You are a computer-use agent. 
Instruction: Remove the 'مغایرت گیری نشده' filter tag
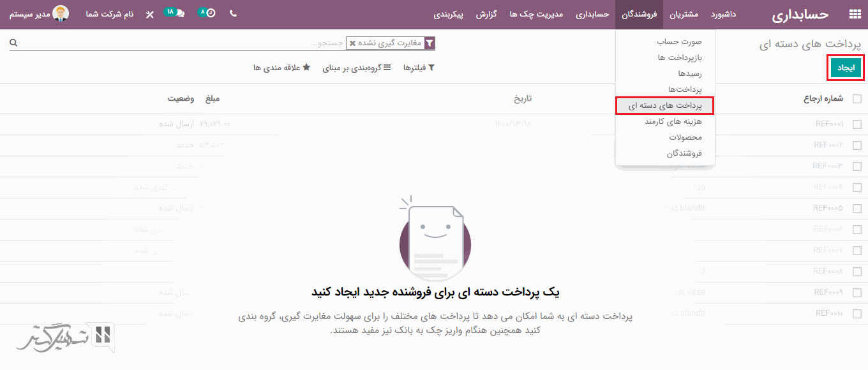(353, 43)
